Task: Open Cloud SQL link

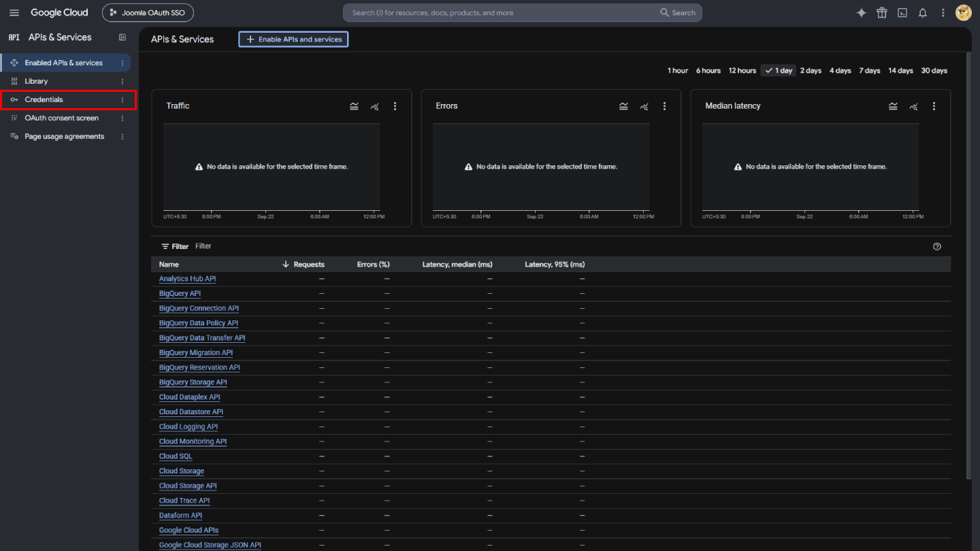Action: [176, 456]
